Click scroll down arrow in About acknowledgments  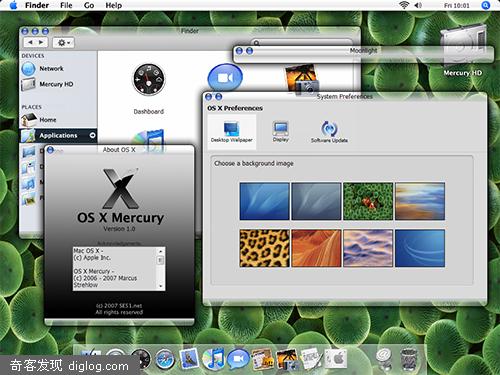pos(161,286)
